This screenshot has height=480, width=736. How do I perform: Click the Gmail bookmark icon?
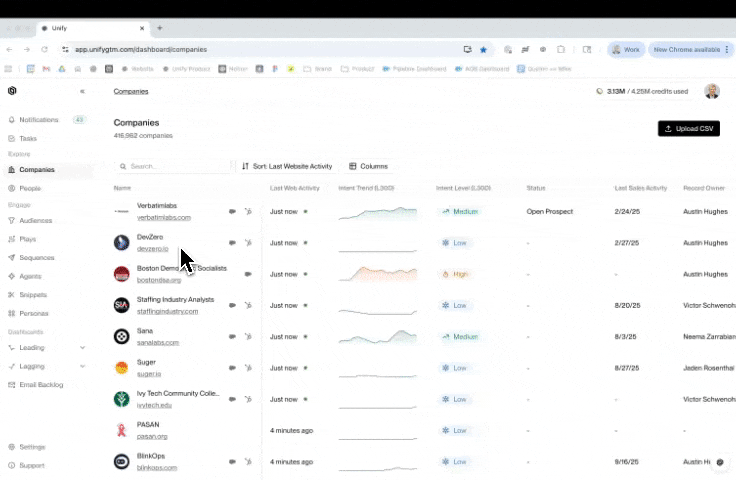pyautogui.click(x=46, y=69)
